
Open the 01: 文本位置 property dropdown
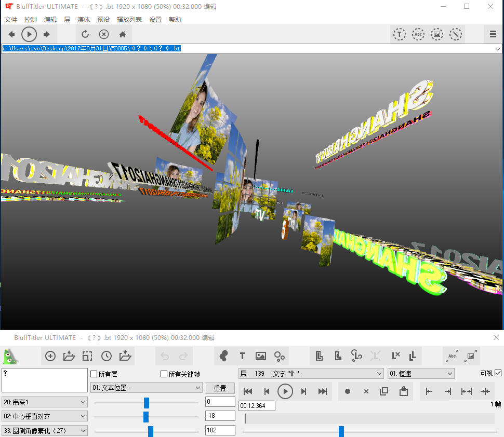pyautogui.click(x=146, y=388)
